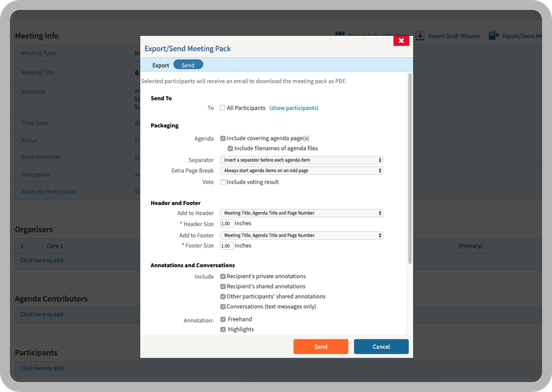The height and width of the screenshot is (392, 552).
Task: Expand the Extra Page Break dropdown
Action: (x=301, y=171)
